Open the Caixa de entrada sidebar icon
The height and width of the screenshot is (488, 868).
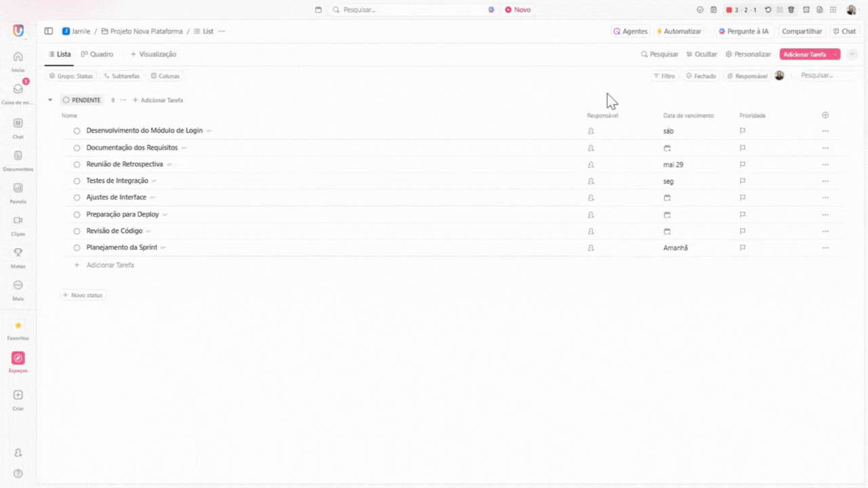pyautogui.click(x=18, y=89)
